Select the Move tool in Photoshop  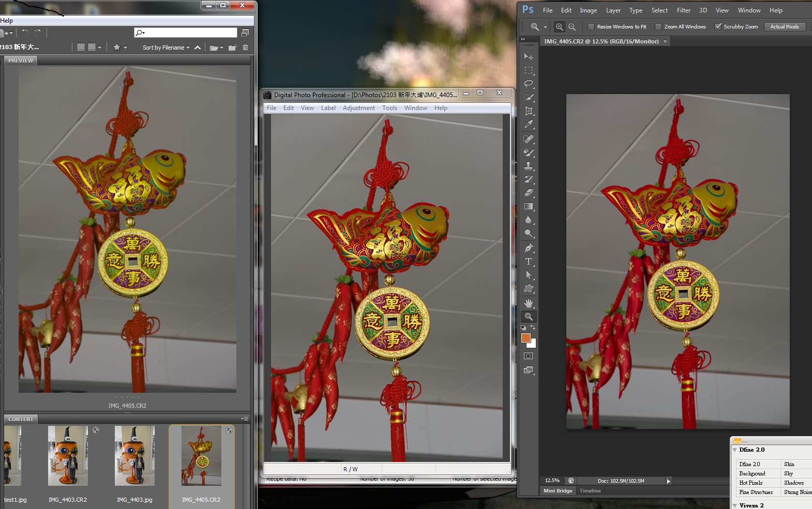click(529, 56)
